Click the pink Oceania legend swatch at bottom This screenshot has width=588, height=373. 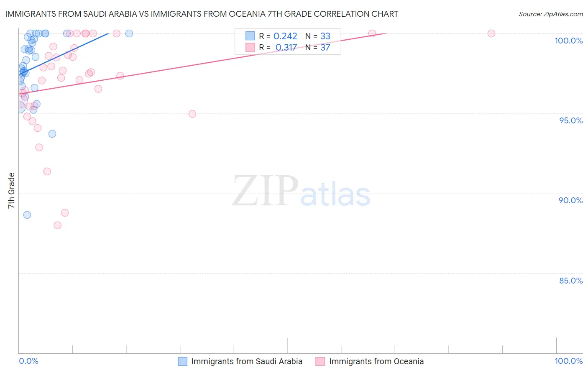pyautogui.click(x=320, y=361)
